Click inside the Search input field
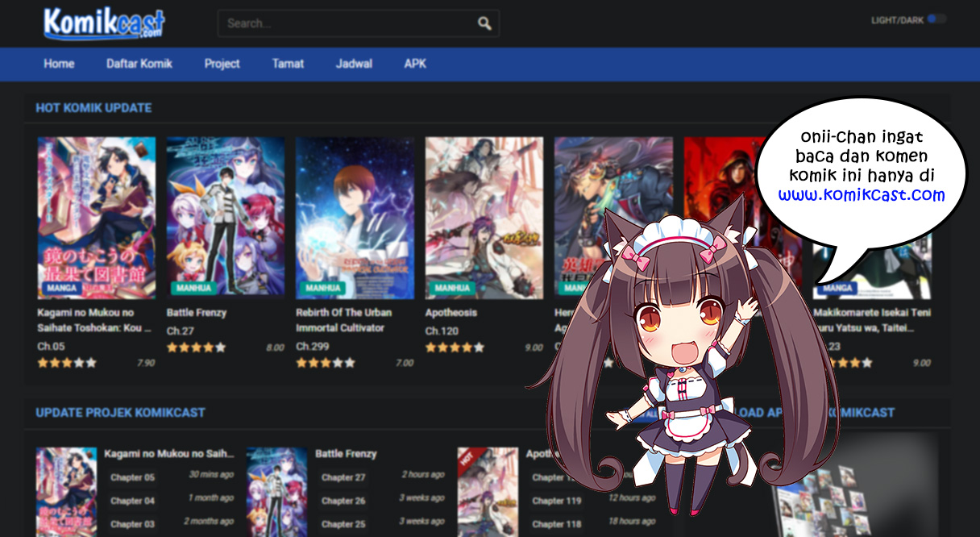Image resolution: width=980 pixels, height=537 pixels. point(347,23)
